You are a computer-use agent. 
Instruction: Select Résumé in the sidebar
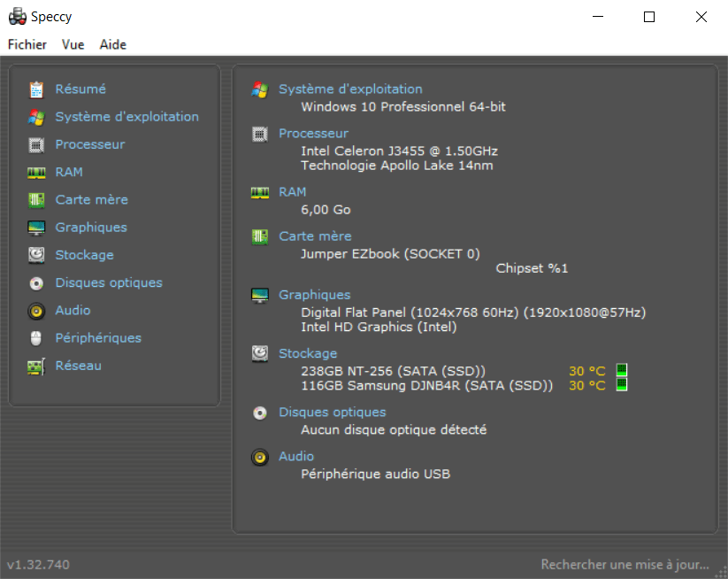80,89
